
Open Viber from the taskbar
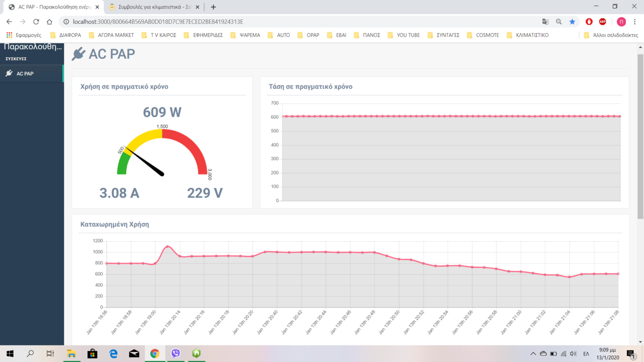coord(176,353)
